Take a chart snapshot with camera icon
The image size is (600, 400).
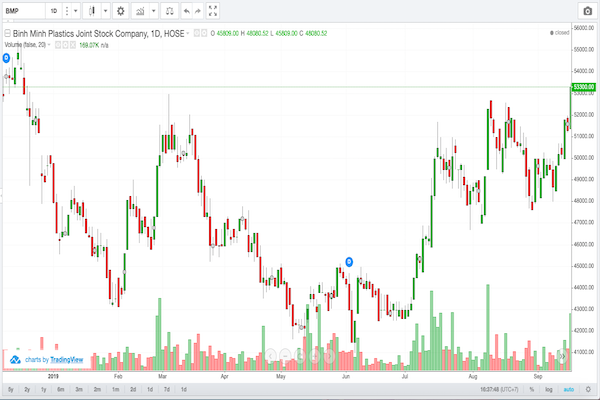pyautogui.click(x=588, y=11)
